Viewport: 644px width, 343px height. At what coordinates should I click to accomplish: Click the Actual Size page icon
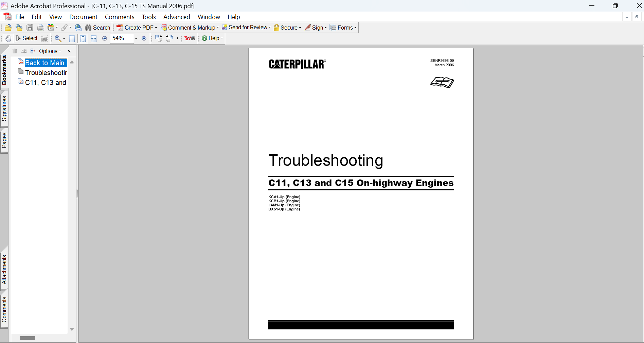pos(72,38)
